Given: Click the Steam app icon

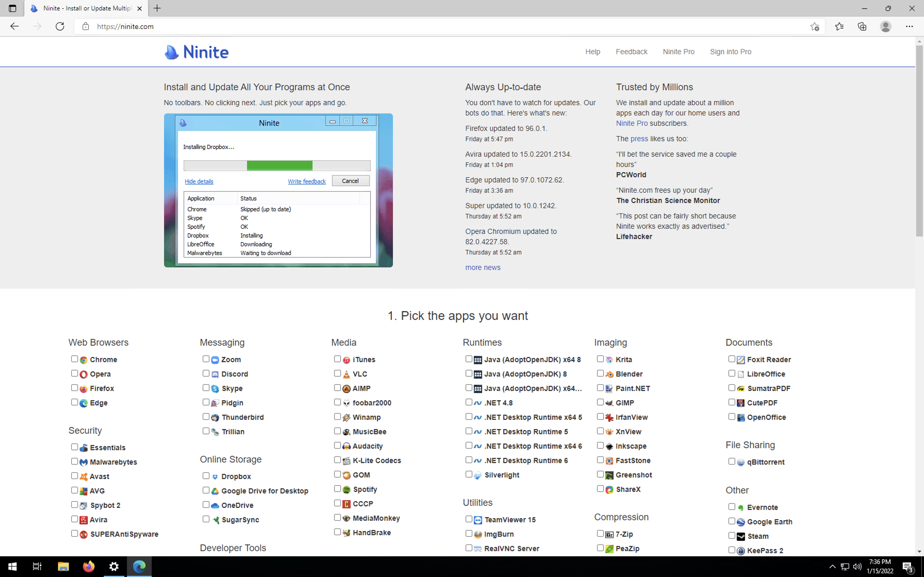Looking at the screenshot, I should (741, 537).
